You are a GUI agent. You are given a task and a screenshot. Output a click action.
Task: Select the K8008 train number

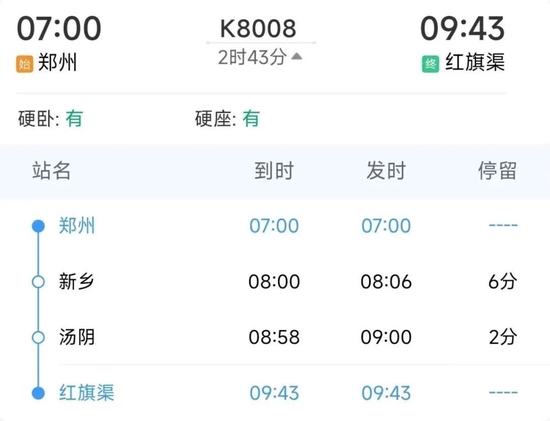(258, 28)
